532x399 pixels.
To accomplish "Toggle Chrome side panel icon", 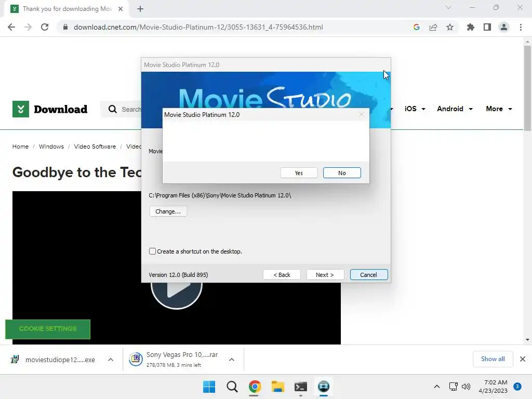I will (487, 27).
